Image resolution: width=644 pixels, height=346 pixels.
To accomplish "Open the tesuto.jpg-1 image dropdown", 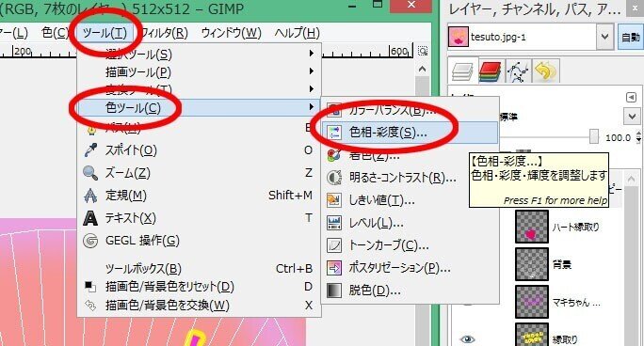I will click(604, 37).
